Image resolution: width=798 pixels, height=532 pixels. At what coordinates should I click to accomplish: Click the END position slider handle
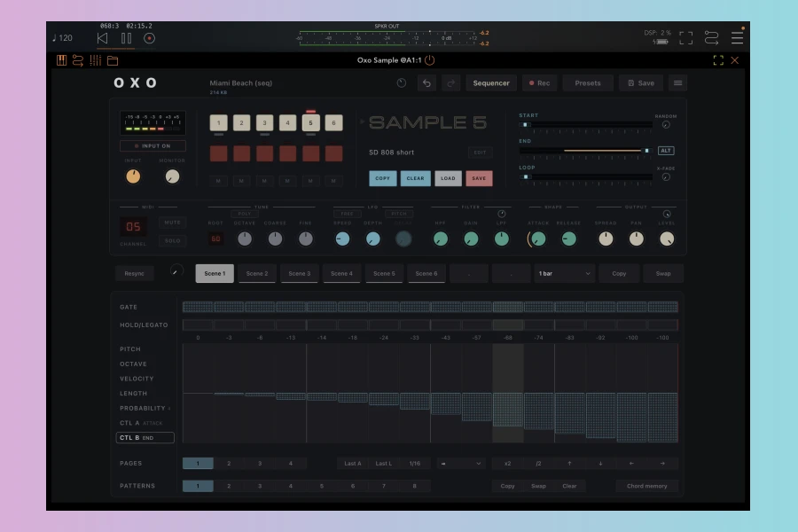click(647, 151)
